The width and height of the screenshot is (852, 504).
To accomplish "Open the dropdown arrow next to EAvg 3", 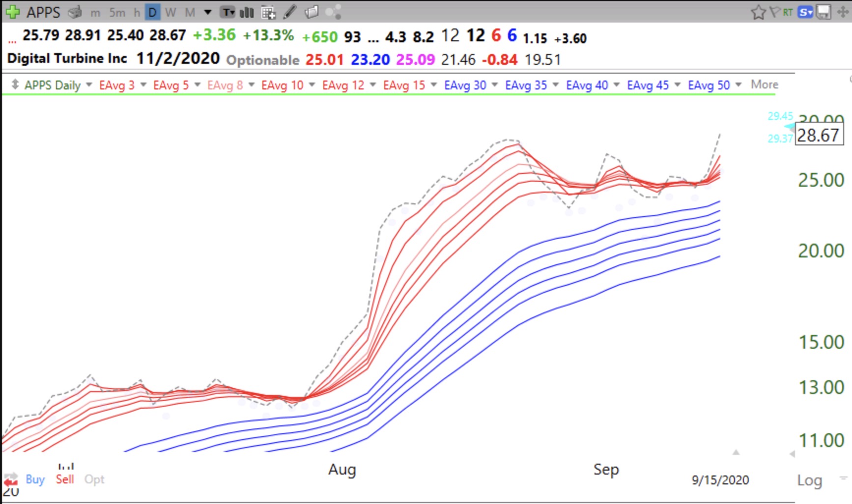I will [x=143, y=84].
